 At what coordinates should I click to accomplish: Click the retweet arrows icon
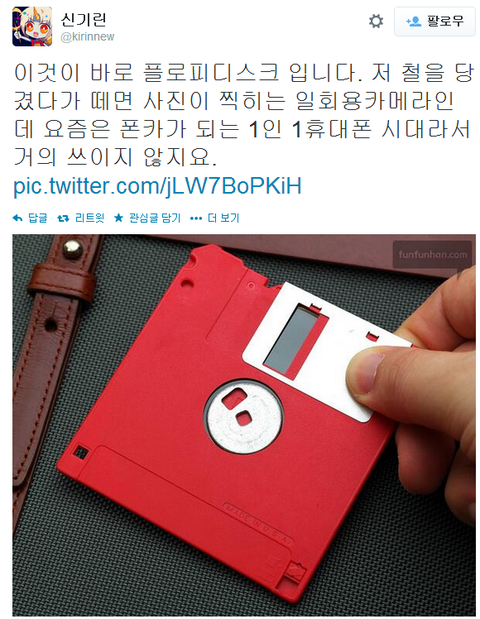point(63,218)
